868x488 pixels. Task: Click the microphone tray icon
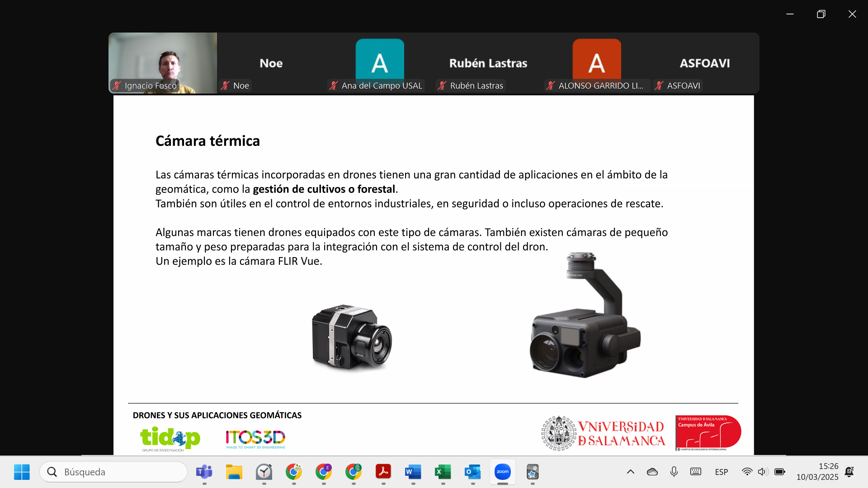pos(674,472)
